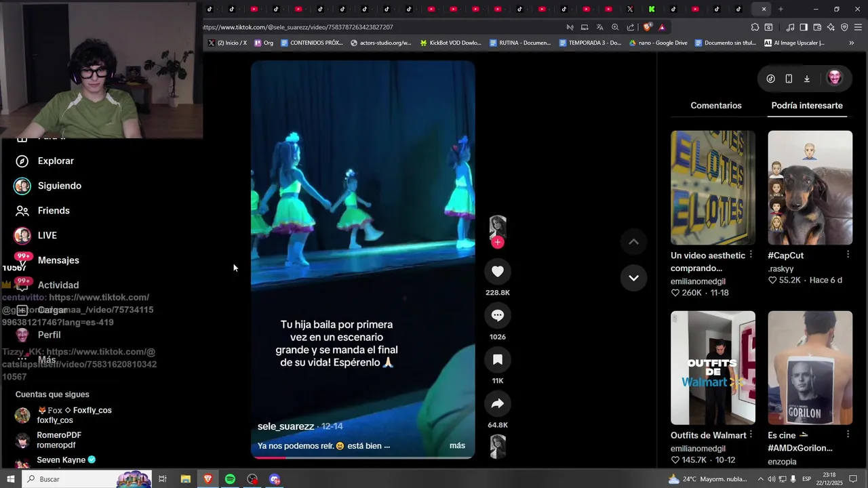Bookmark the video with the save icon
Image resolution: width=868 pixels, height=488 pixels.
498,359
